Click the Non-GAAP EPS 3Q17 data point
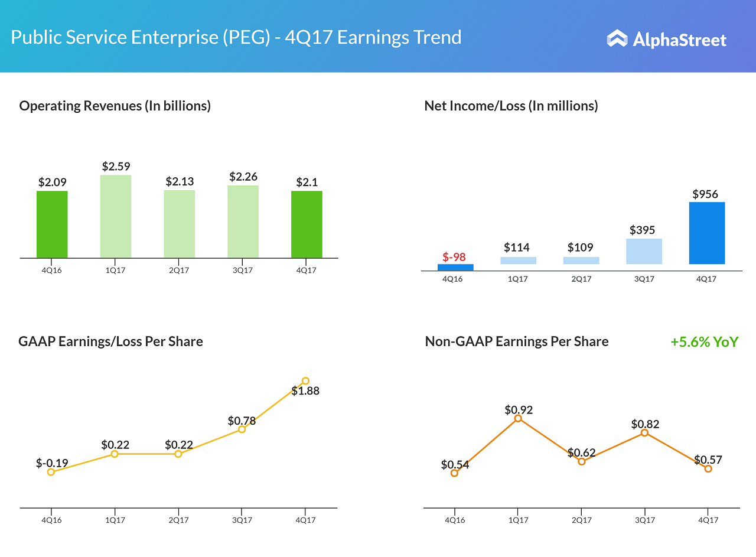 (644, 433)
